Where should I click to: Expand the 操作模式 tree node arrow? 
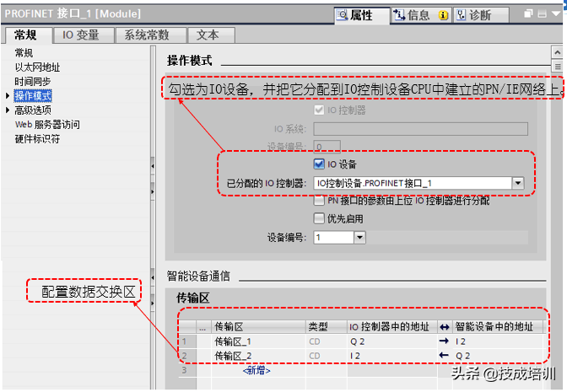pyautogui.click(x=8, y=96)
